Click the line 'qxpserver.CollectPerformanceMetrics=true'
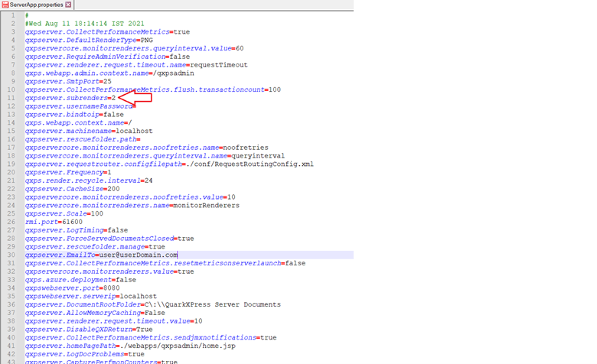Viewport: 597px width, 364px height. click(x=107, y=32)
